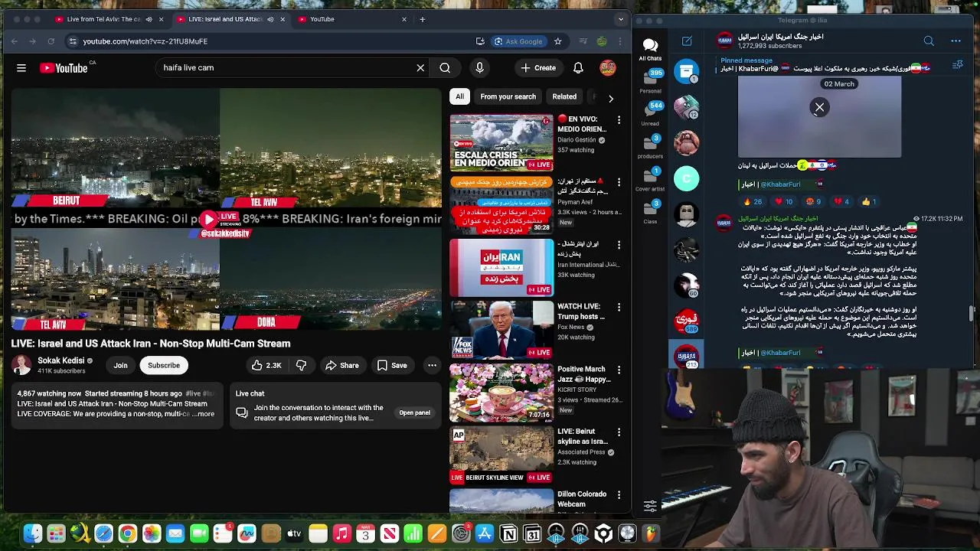This screenshot has width=980, height=551.
Task: Go to the YouTube home logo
Action: pos(64,68)
